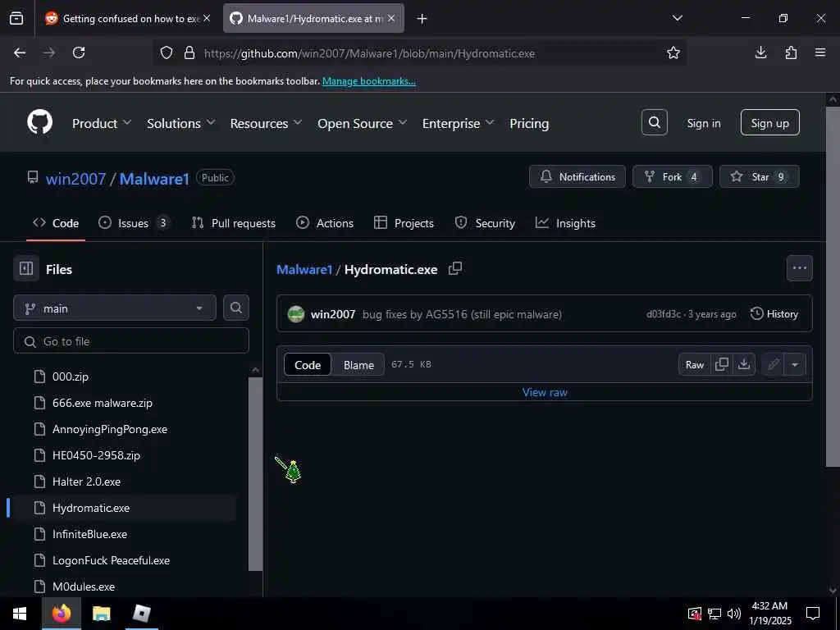This screenshot has width=840, height=630.
Task: Open the Pricing link
Action: [x=529, y=123]
